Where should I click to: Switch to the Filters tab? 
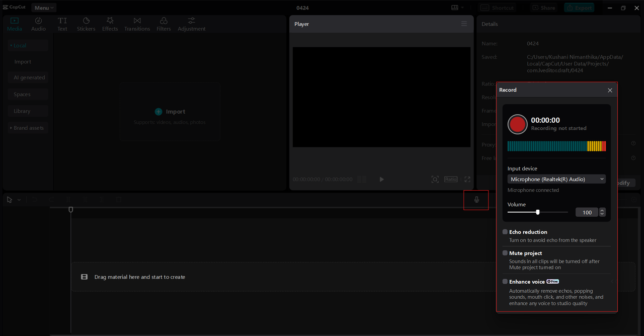[x=164, y=24]
